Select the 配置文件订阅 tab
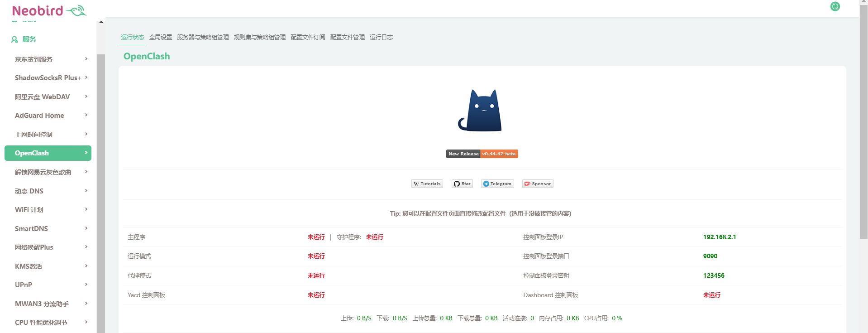This screenshot has height=333, width=868. tap(308, 37)
